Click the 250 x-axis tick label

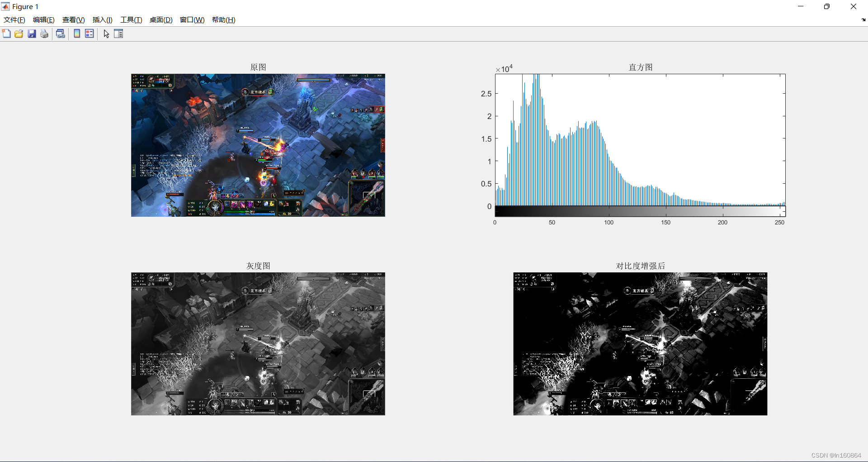[779, 223]
